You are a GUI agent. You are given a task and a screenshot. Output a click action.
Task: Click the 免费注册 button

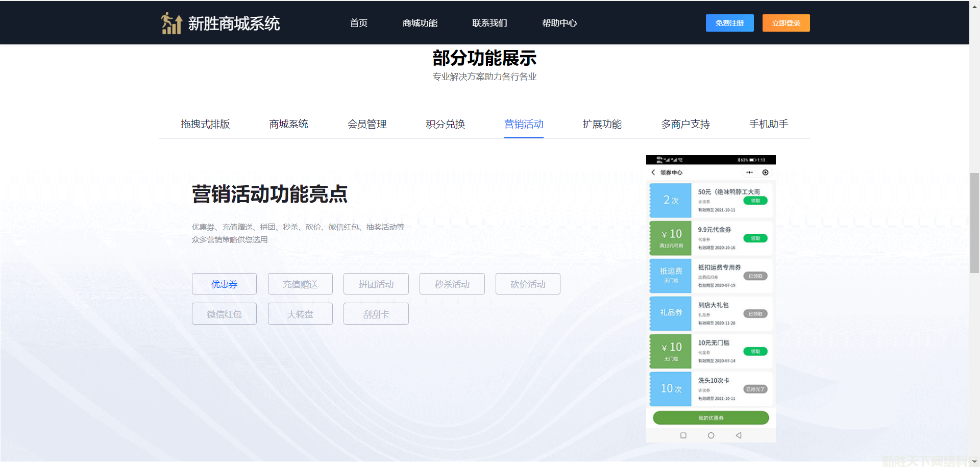(x=729, y=23)
